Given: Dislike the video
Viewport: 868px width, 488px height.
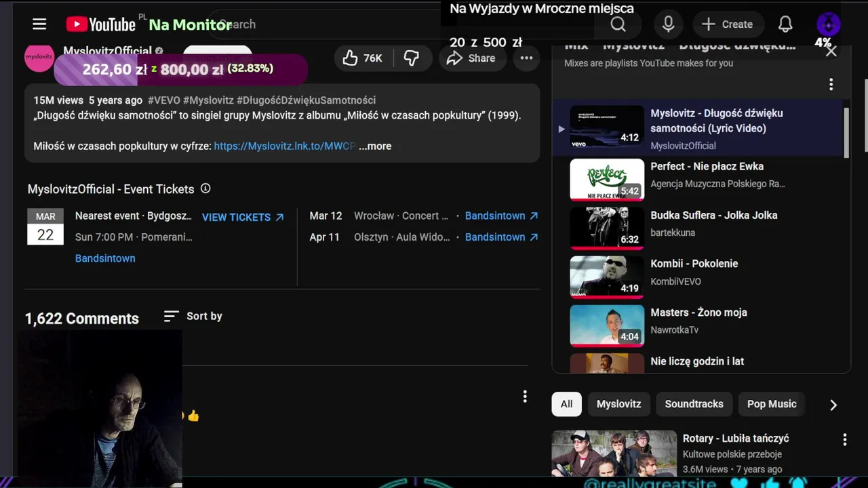Looking at the screenshot, I should click(x=412, y=58).
